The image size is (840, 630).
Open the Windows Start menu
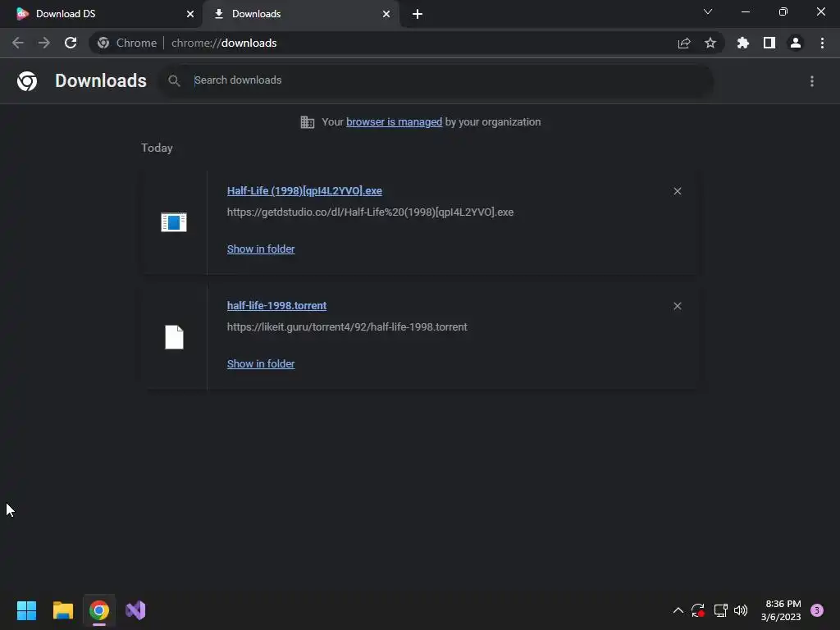[x=26, y=610]
